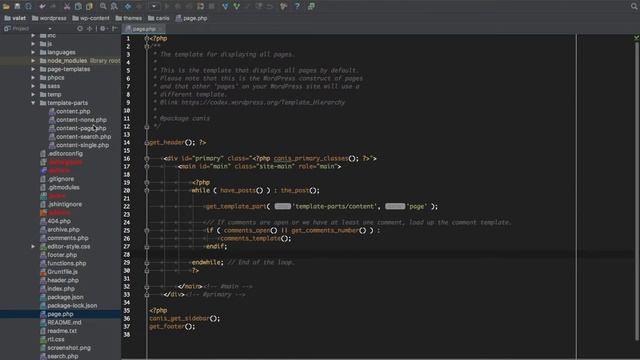Click the canis breadcrumb
The height and width of the screenshot is (360, 640).
[x=158, y=18]
